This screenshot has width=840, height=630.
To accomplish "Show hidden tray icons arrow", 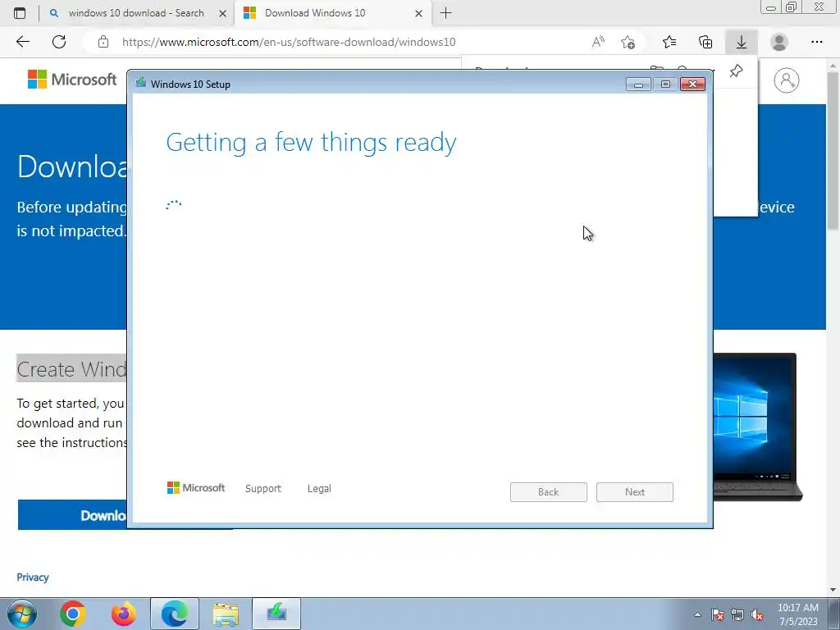I will 697,614.
